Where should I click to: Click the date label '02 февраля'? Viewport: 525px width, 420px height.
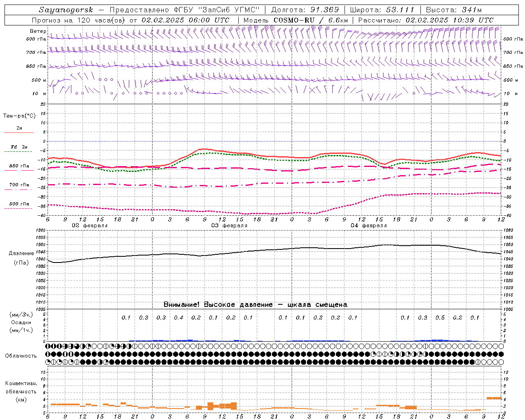(x=90, y=226)
